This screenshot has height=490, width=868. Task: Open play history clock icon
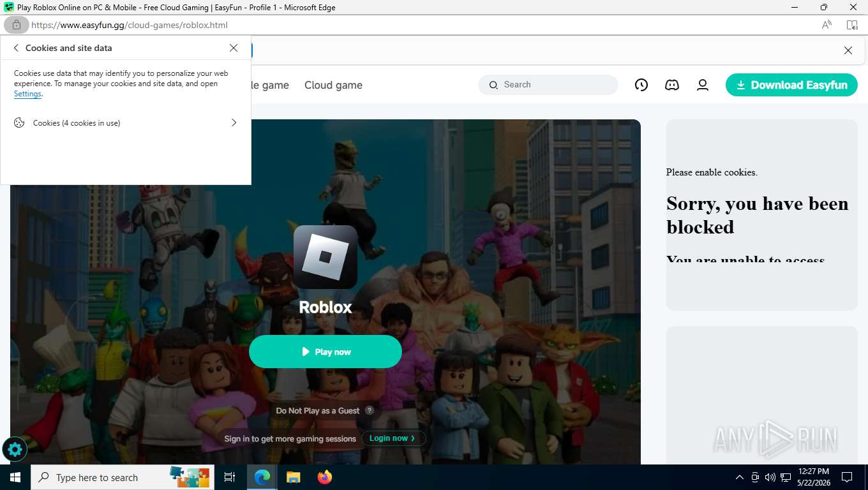pos(641,85)
